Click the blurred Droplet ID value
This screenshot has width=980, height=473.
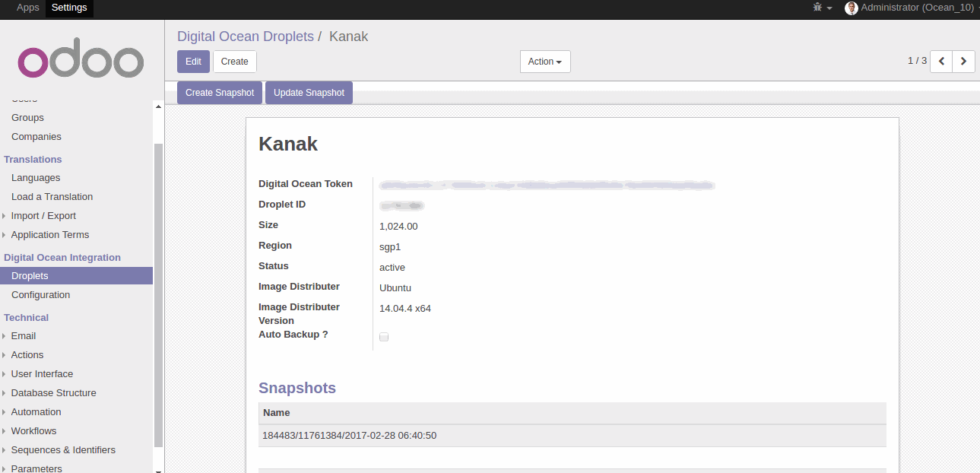402,205
